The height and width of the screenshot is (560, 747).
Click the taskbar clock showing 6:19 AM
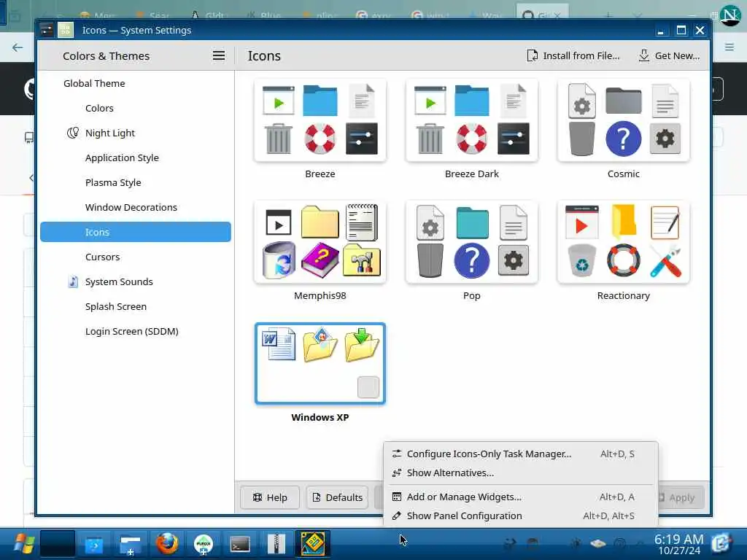pos(678,544)
